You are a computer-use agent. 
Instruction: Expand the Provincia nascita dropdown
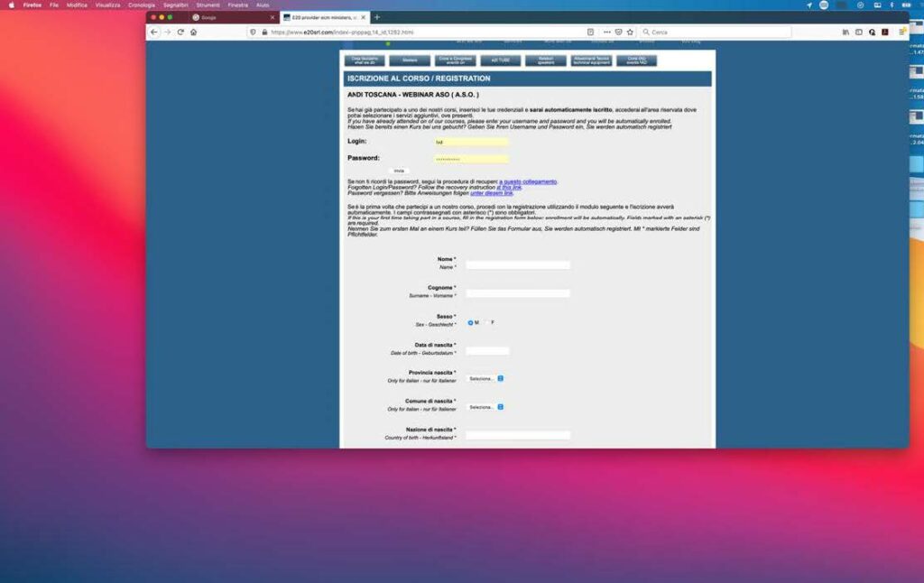486,378
